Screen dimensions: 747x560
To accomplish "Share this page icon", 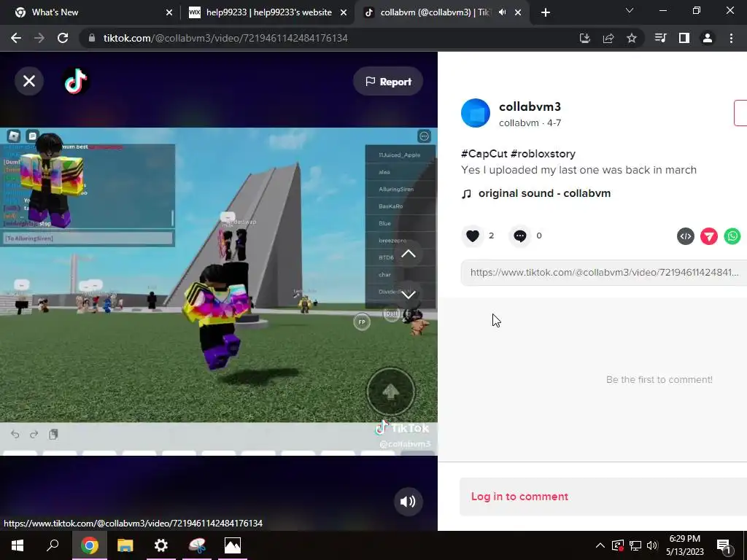I will click(608, 38).
